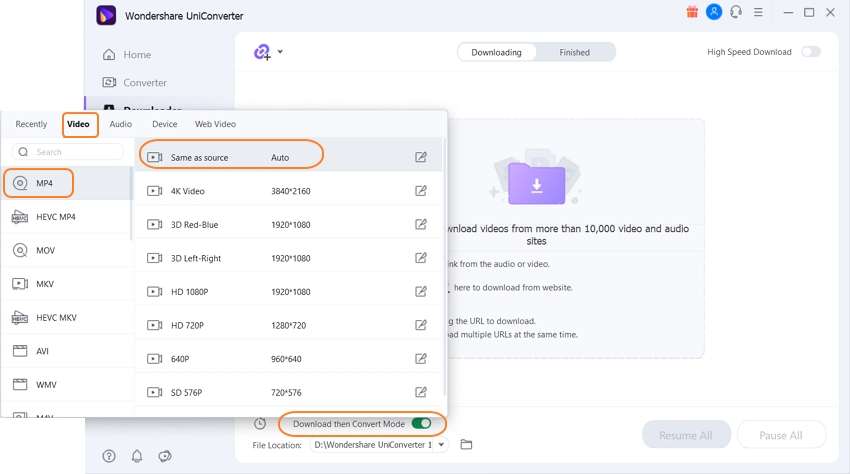The width and height of the screenshot is (850, 474).
Task: Select the MKV format from list
Action: [45, 284]
